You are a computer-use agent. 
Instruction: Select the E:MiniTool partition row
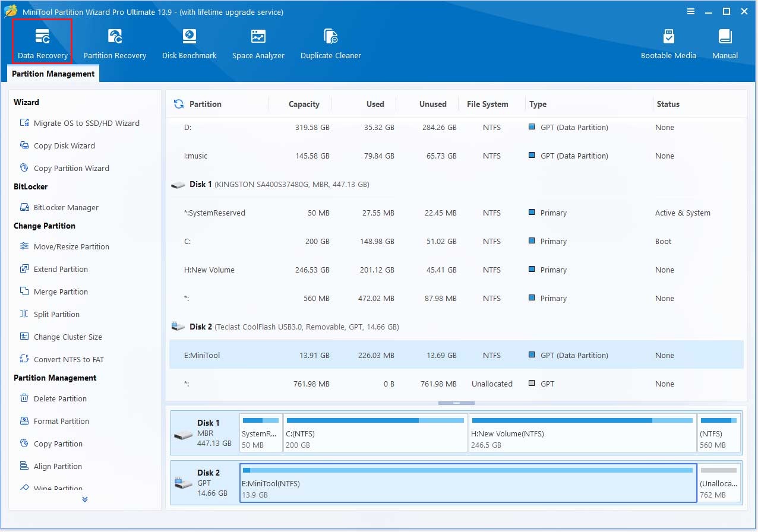tap(456, 355)
